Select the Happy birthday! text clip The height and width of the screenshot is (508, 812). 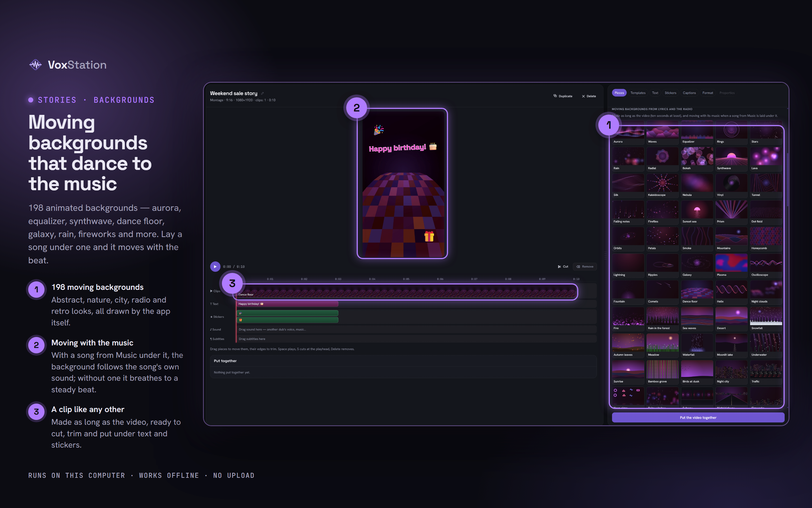click(x=287, y=304)
